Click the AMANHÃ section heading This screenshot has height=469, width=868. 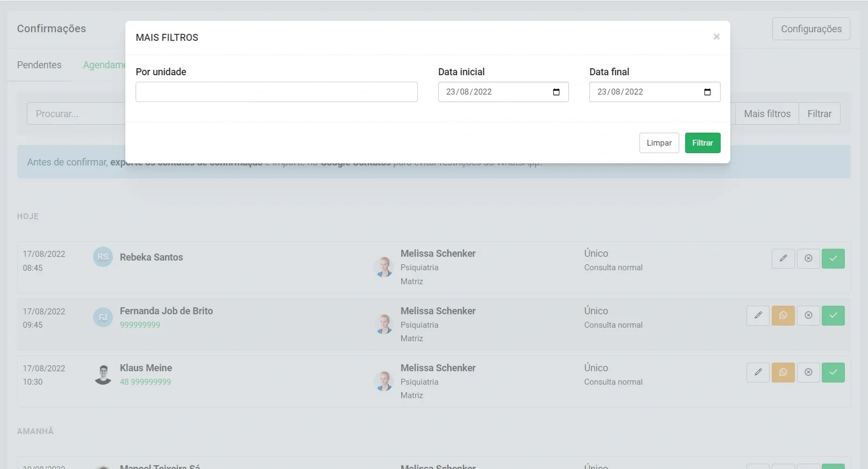point(35,431)
